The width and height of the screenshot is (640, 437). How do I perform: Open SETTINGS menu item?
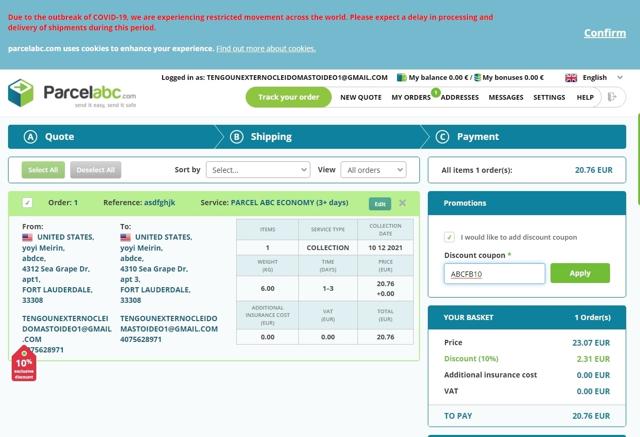tap(549, 98)
